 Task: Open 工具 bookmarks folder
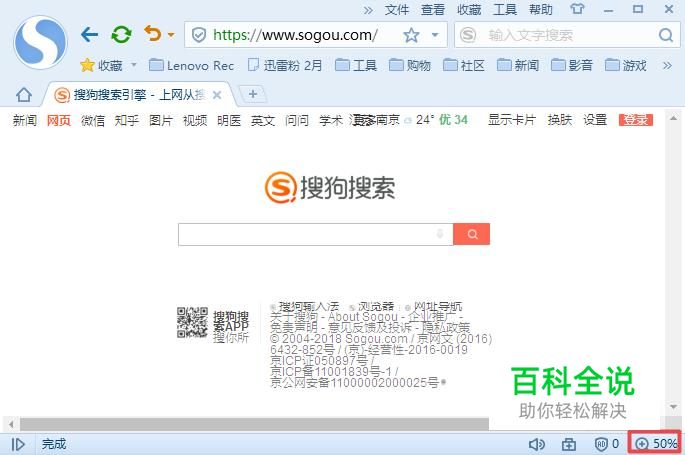(356, 65)
